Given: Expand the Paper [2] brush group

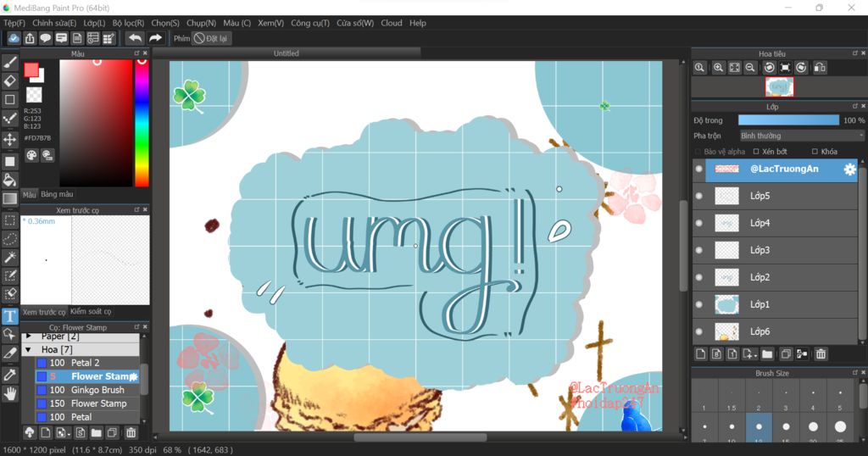Looking at the screenshot, I should (x=28, y=336).
